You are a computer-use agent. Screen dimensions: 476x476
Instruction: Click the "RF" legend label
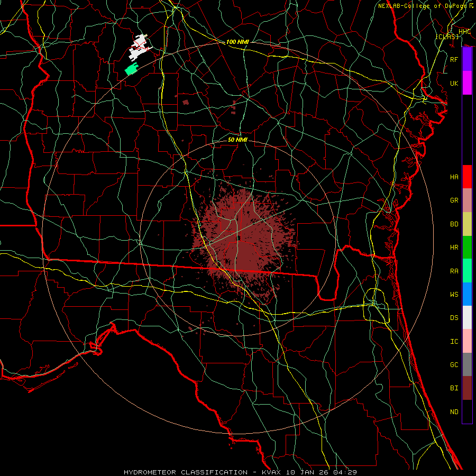(x=454, y=59)
